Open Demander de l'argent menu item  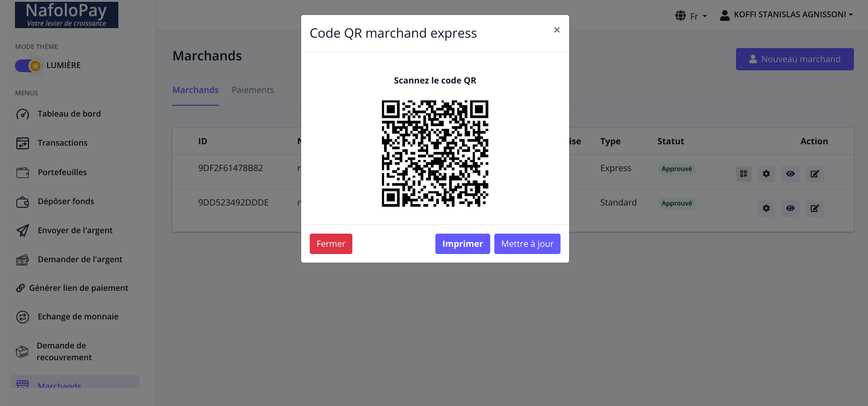click(x=80, y=259)
